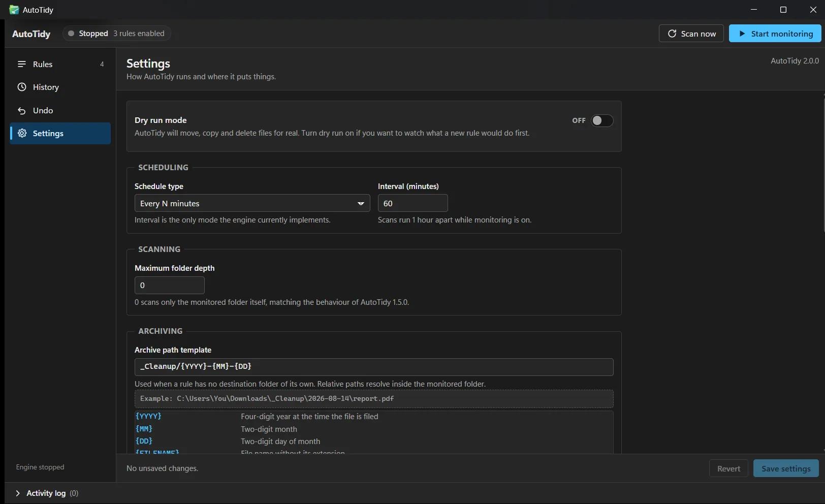Click the Four-digit year description
This screenshot has width=825, height=504.
[x=309, y=417]
